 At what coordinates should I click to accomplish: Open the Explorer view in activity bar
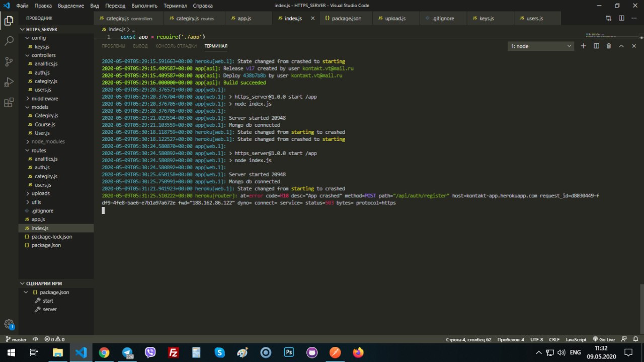click(9, 21)
